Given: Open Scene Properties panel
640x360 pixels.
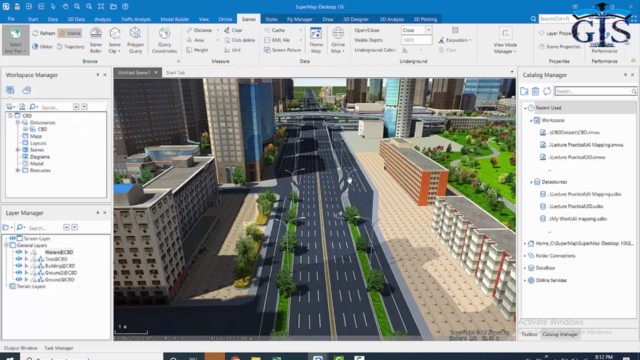Looking at the screenshot, I should click(560, 47).
